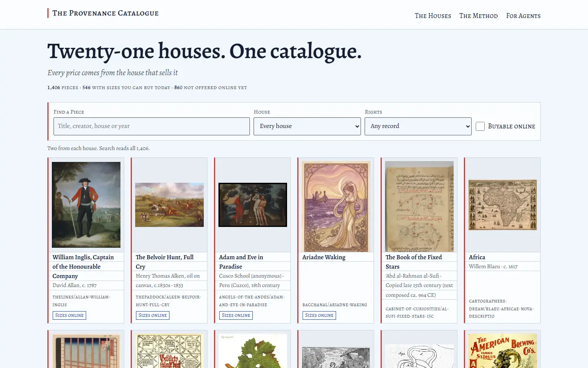Click path angels-of-the-andes/adam-and-eve-in-paradise

tap(252, 301)
